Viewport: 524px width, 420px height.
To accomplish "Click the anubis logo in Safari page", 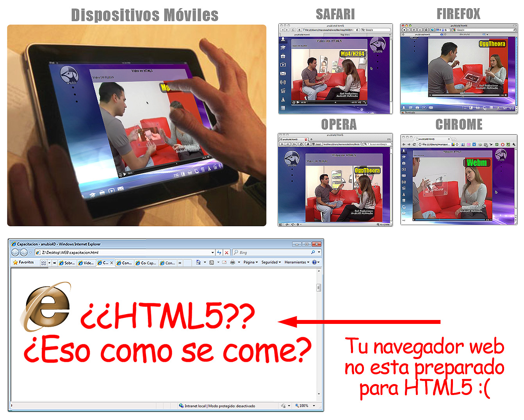I will [378, 45].
